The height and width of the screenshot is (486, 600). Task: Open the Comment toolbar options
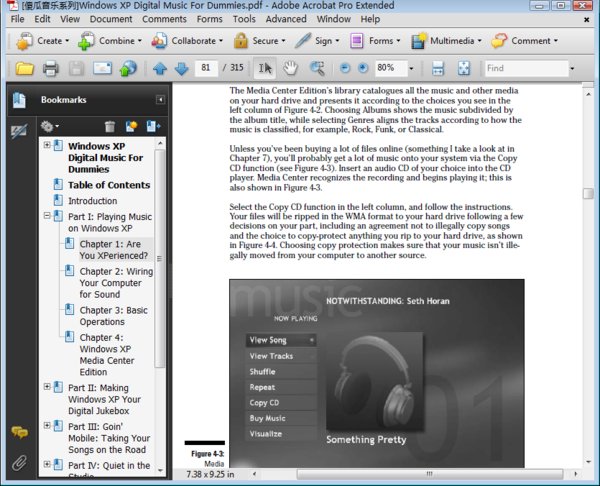(x=525, y=41)
